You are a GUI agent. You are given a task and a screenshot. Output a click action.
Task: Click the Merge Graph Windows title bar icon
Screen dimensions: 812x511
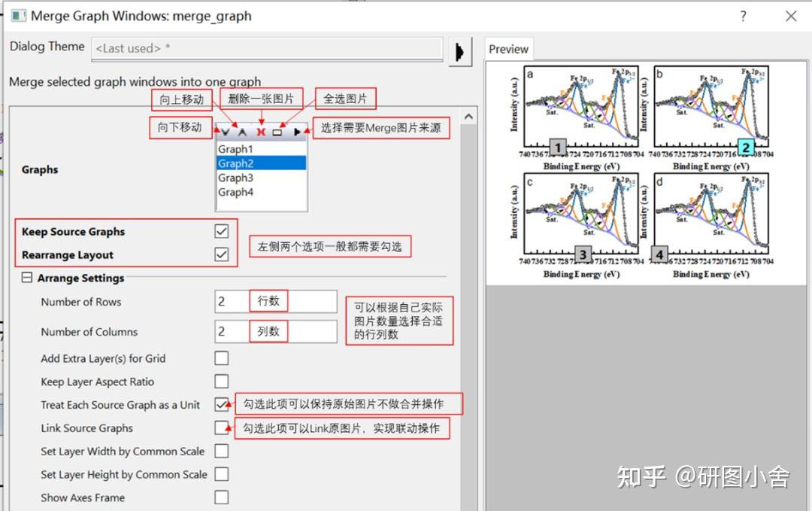tap(20, 15)
